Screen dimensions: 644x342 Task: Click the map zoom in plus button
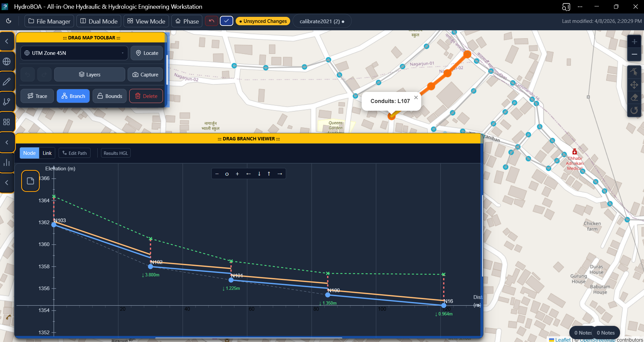pyautogui.click(x=634, y=42)
